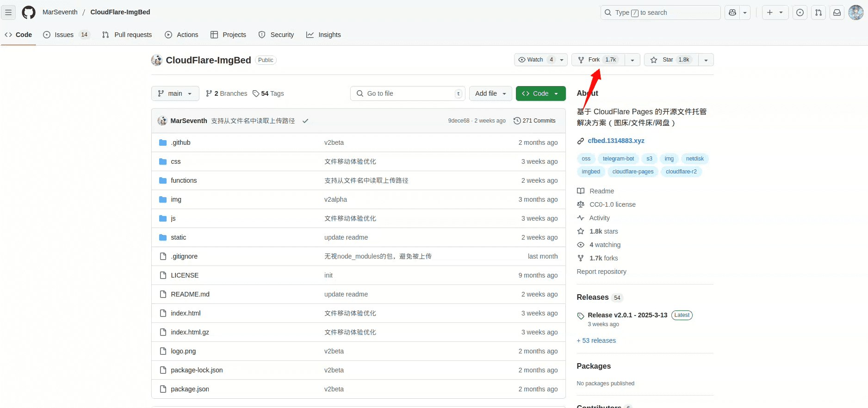Switch to the Projects tab

pos(228,35)
